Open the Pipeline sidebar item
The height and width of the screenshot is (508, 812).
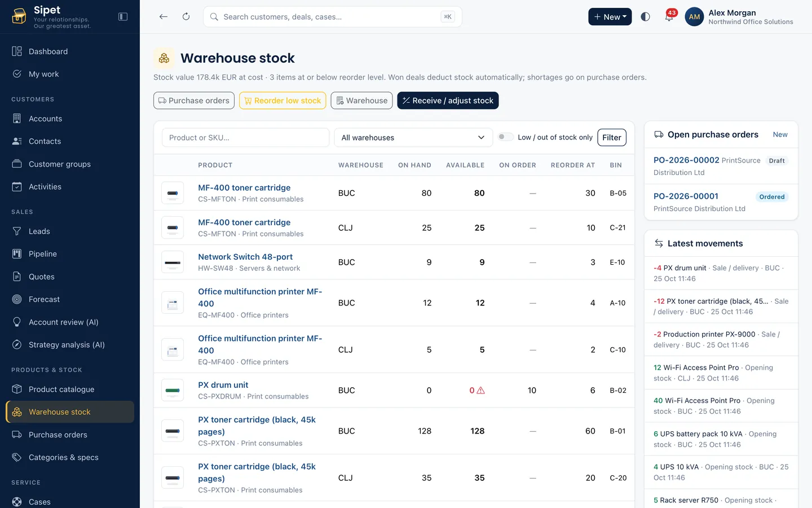[70, 254]
